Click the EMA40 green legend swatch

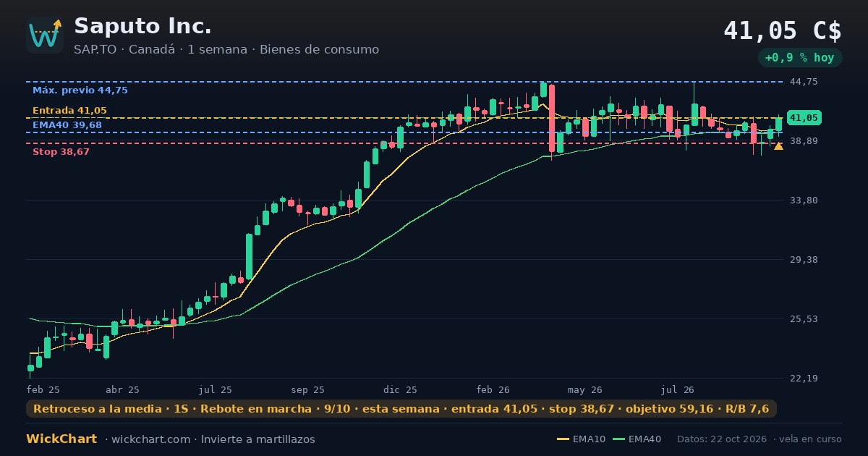tap(618, 439)
